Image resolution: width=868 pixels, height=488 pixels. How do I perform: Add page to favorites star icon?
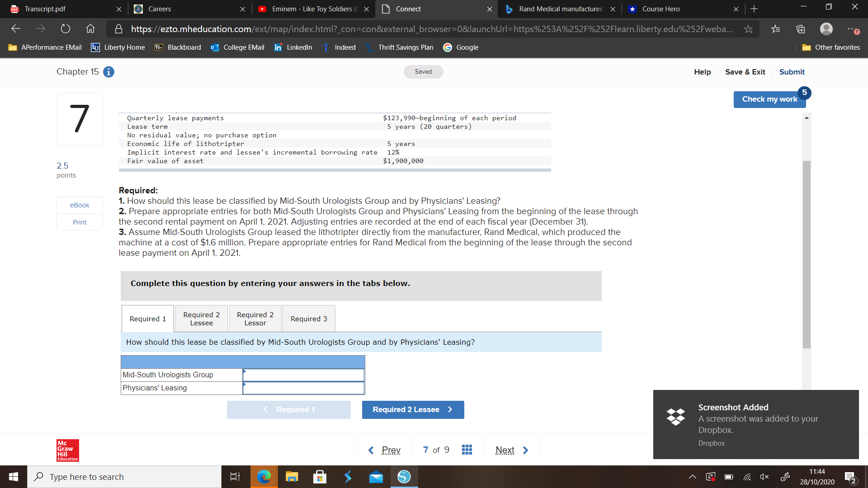click(749, 29)
